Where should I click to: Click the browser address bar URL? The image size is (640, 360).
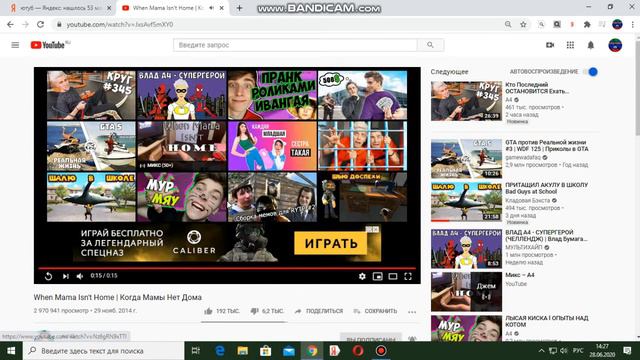tap(120, 24)
